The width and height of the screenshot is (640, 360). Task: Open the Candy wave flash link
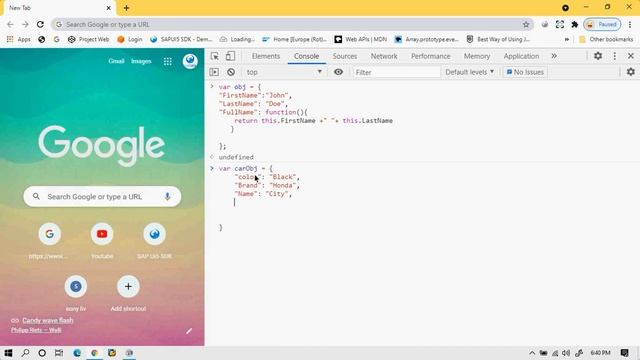48,320
